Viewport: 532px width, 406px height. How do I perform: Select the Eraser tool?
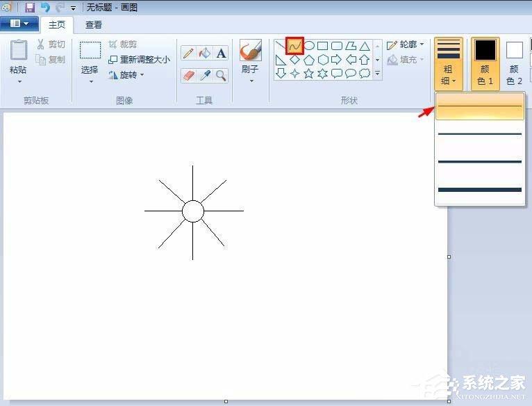pos(188,75)
